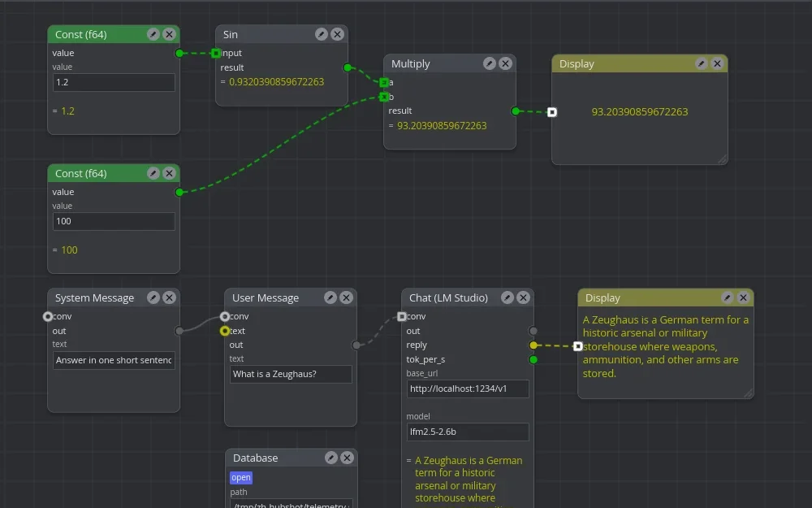Click the Chat node's out port

point(533,331)
